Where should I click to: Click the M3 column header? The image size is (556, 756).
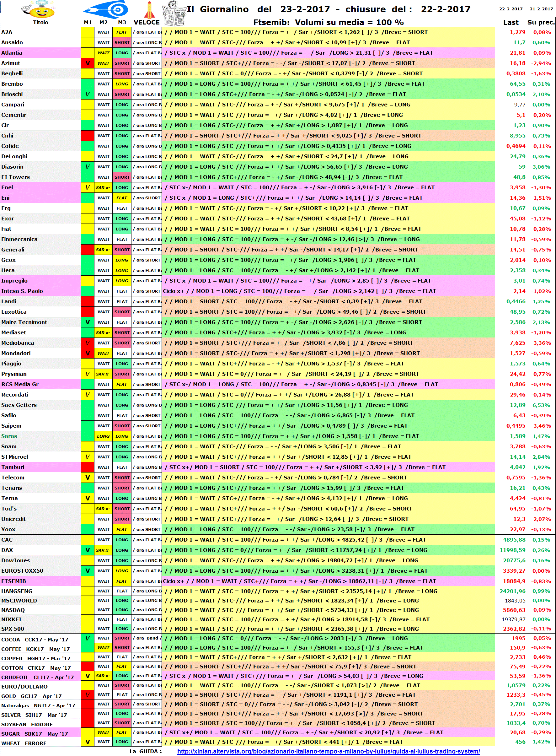[x=122, y=23]
